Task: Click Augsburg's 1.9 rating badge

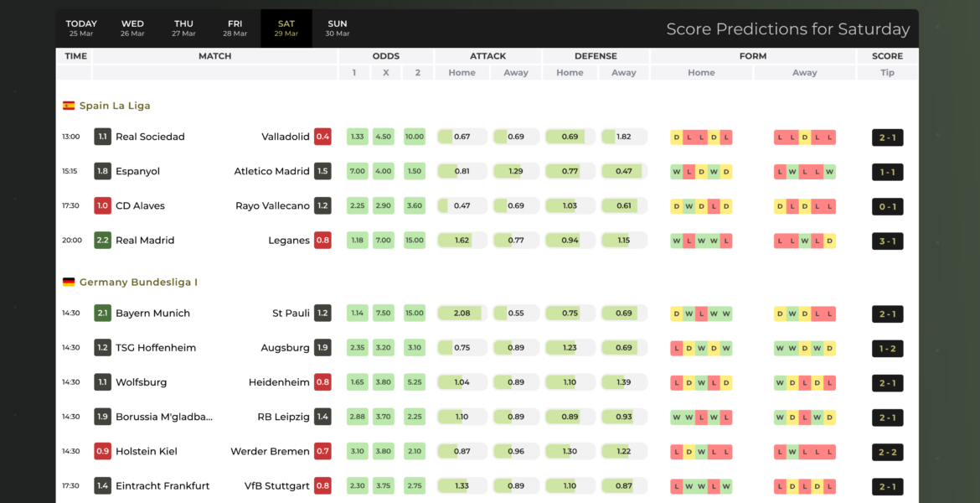Action: pyautogui.click(x=322, y=348)
